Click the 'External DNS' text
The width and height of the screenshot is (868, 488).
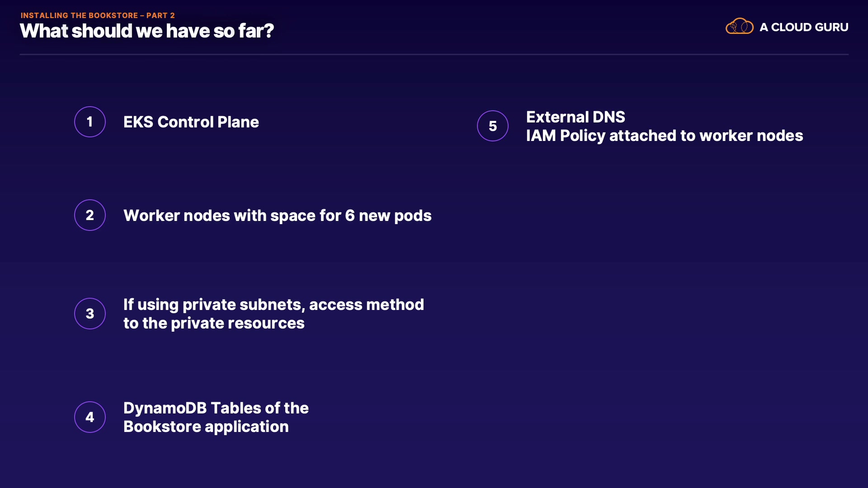click(576, 117)
